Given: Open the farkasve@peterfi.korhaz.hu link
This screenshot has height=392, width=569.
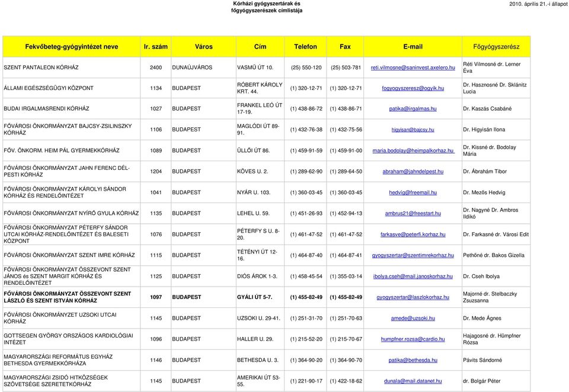Looking at the screenshot, I should pyautogui.click(x=413, y=234).
